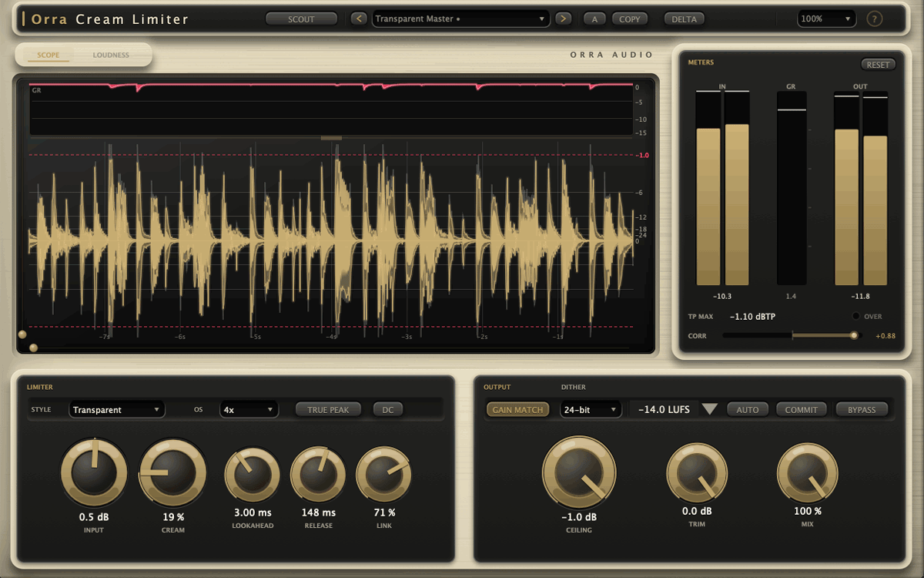The image size is (924, 578).
Task: Switch to the A/B state A button
Action: (594, 19)
